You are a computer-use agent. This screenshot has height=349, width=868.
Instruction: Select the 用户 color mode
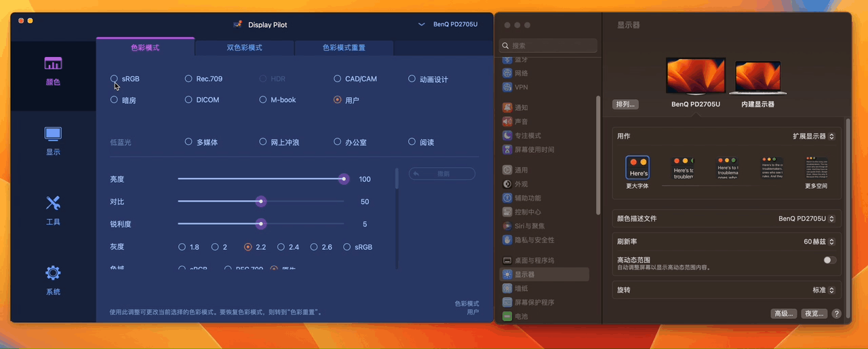(338, 100)
